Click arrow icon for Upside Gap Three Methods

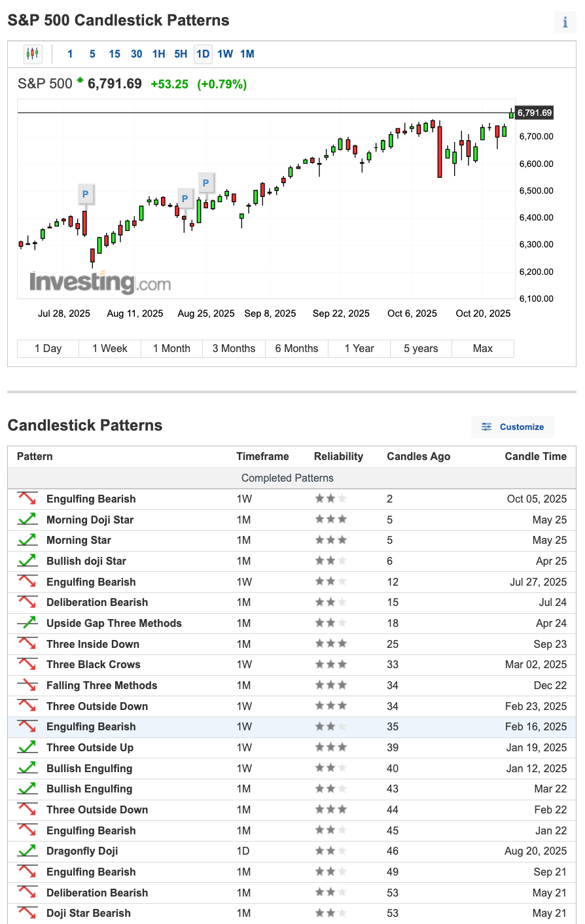click(27, 623)
